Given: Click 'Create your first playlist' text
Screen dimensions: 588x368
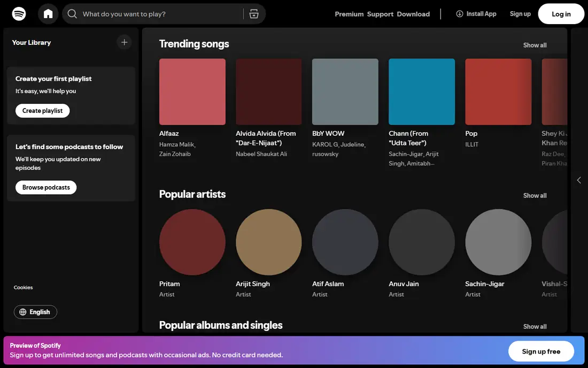Looking at the screenshot, I should tap(53, 79).
